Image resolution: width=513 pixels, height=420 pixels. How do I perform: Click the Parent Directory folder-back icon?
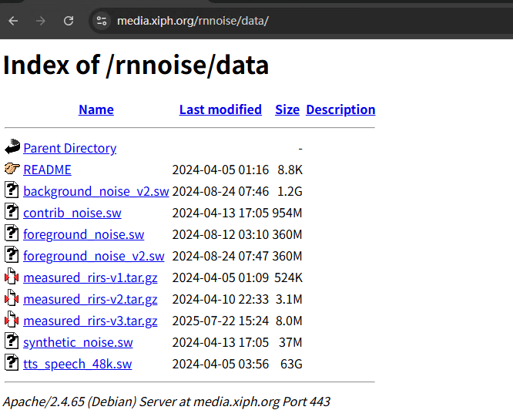[12, 147]
